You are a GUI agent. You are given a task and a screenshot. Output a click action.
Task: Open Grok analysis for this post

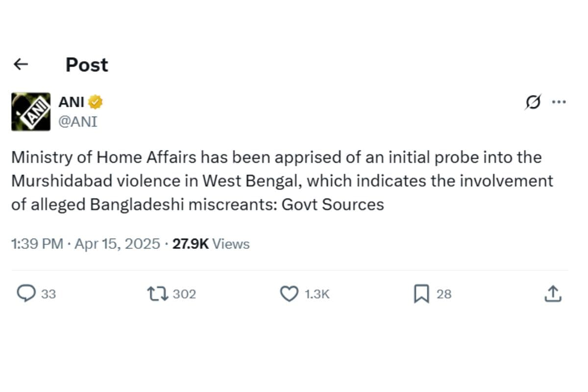(x=533, y=102)
